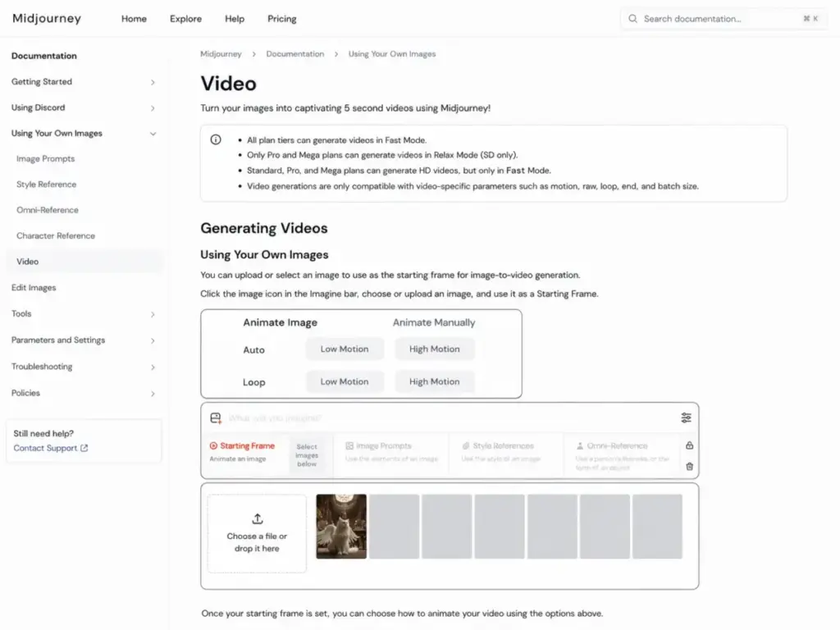Click the Generating Videos heading
This screenshot has height=630, width=840.
(264, 228)
